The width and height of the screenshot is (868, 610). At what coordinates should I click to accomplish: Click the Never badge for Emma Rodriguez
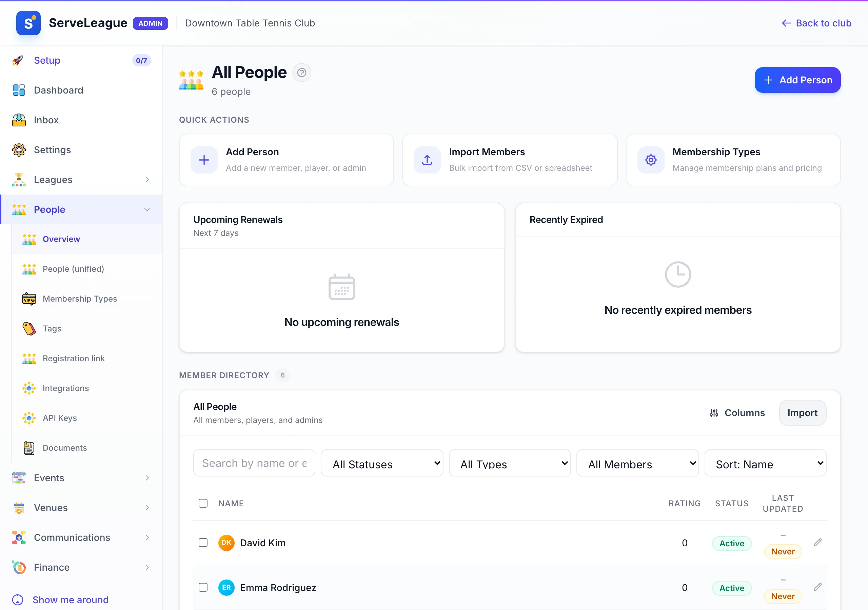(x=783, y=596)
